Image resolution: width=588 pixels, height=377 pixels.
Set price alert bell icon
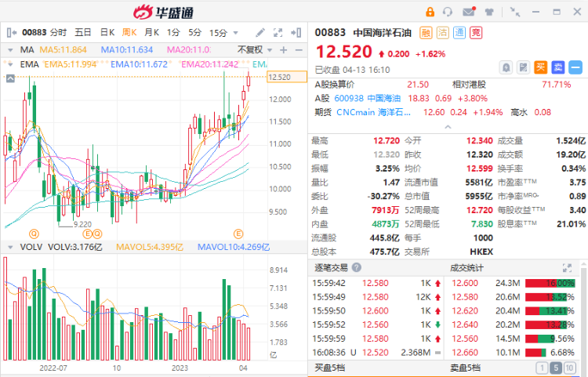(506, 68)
